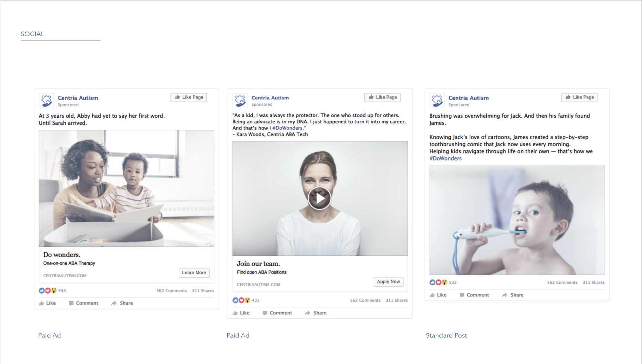The height and width of the screenshot is (364, 642).
Task: Click the Standard Post caption
Action: tap(446, 335)
